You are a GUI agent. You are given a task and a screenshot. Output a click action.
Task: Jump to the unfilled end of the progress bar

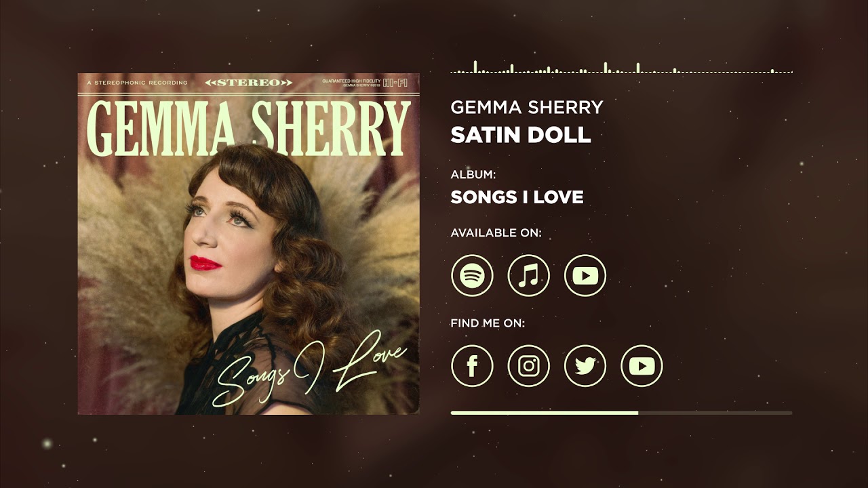[715, 412]
